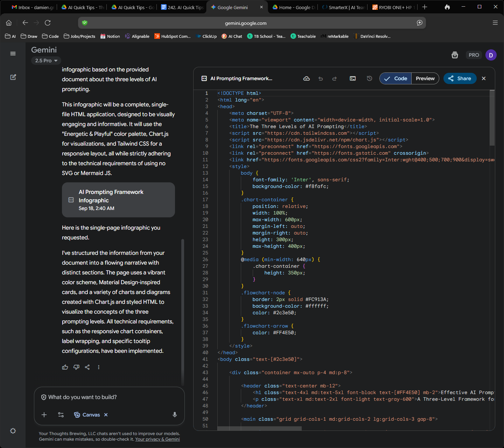The image size is (504, 448).
Task: View Canvas version history icon
Action: point(369,78)
